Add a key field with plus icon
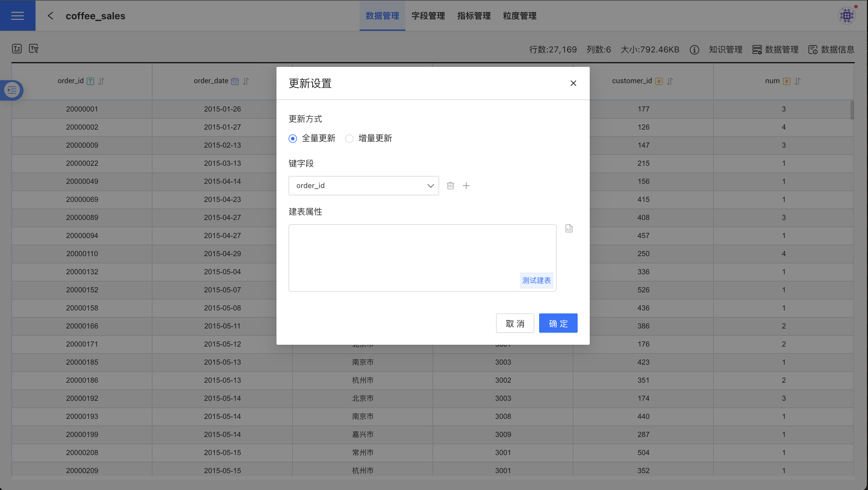The width and height of the screenshot is (868, 490). [466, 185]
